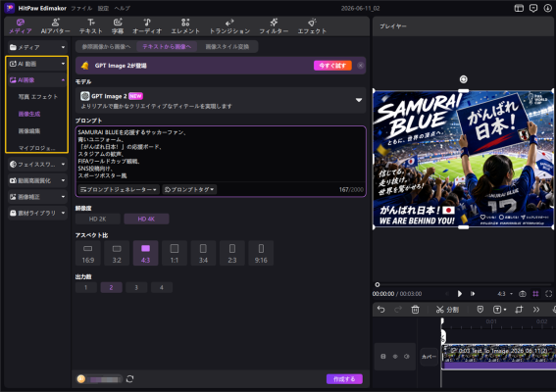Expand the AI 動画 sidebar section

click(x=37, y=64)
